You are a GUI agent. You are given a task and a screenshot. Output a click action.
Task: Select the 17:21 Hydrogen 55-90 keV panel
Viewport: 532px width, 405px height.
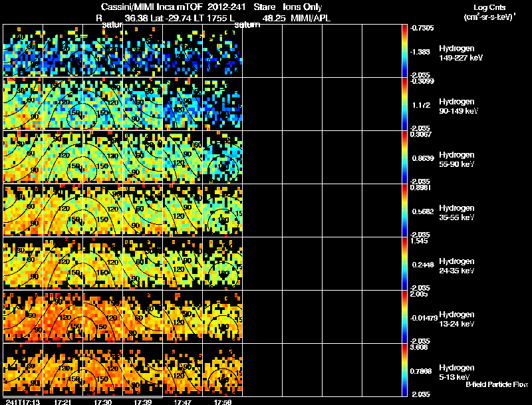click(x=63, y=157)
